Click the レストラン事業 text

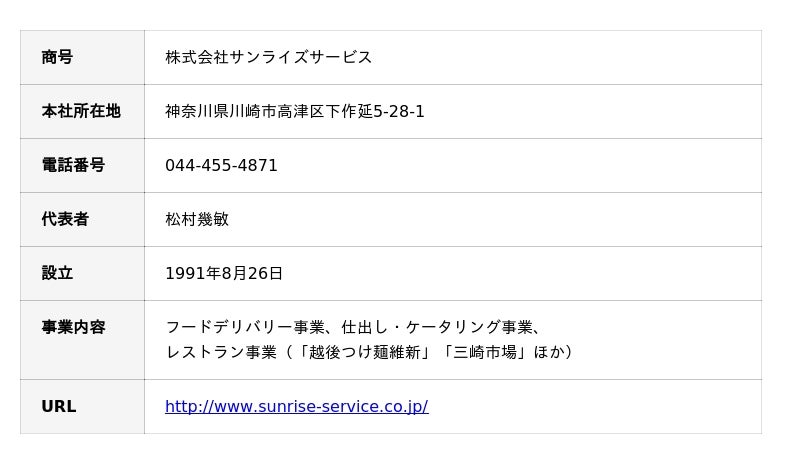point(221,352)
